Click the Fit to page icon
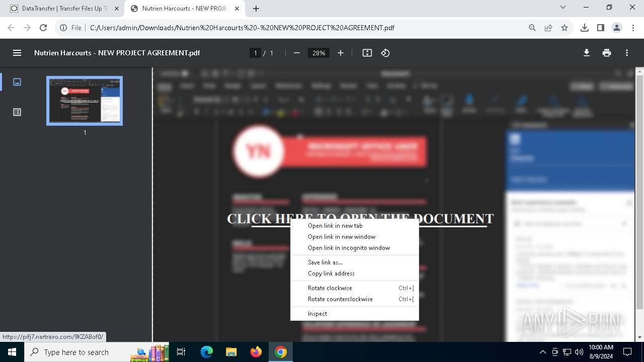The width and height of the screenshot is (644, 362). click(367, 53)
